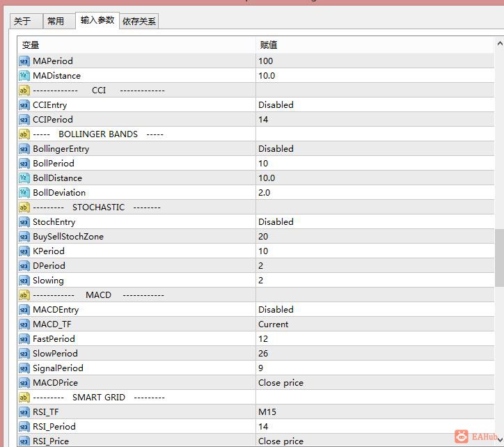The width and height of the screenshot is (504, 447).
Task: Click the integer icon beside CCIPeriod
Action: coord(24,120)
